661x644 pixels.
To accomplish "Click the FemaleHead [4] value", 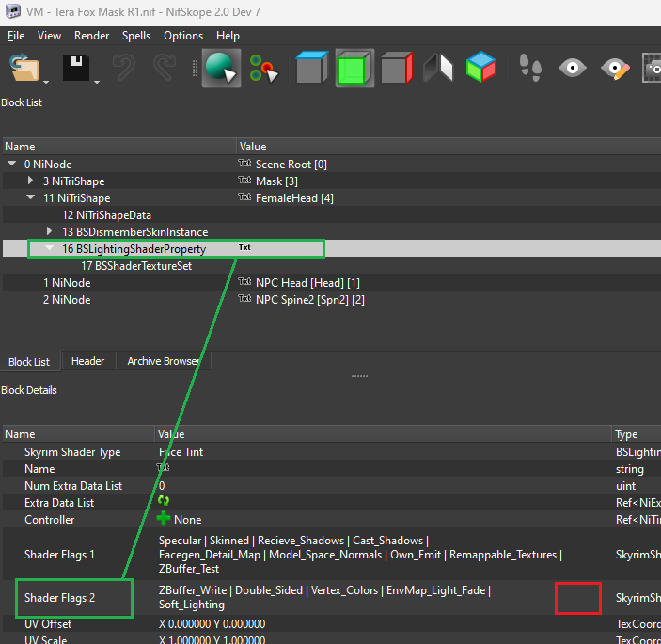I will coord(294,198).
